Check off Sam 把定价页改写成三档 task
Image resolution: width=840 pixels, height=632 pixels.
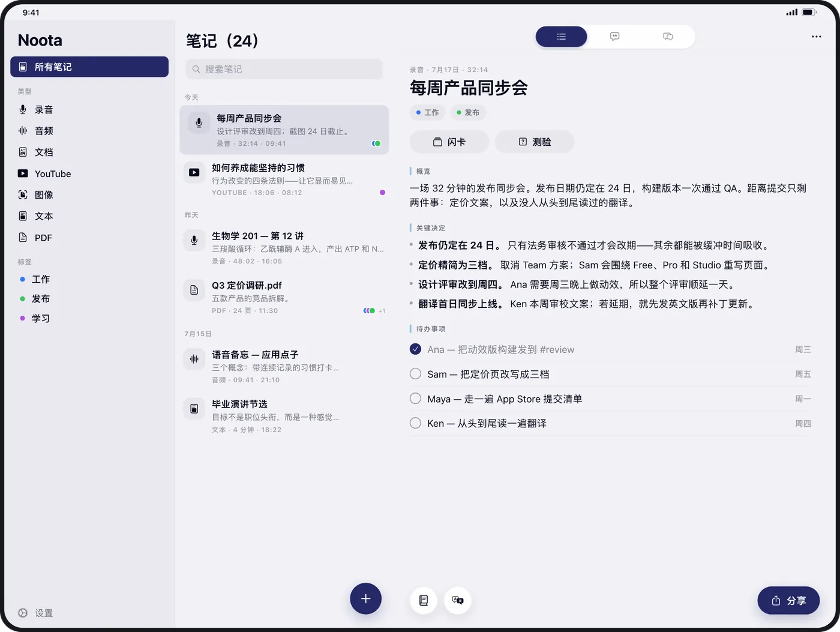[x=415, y=374]
